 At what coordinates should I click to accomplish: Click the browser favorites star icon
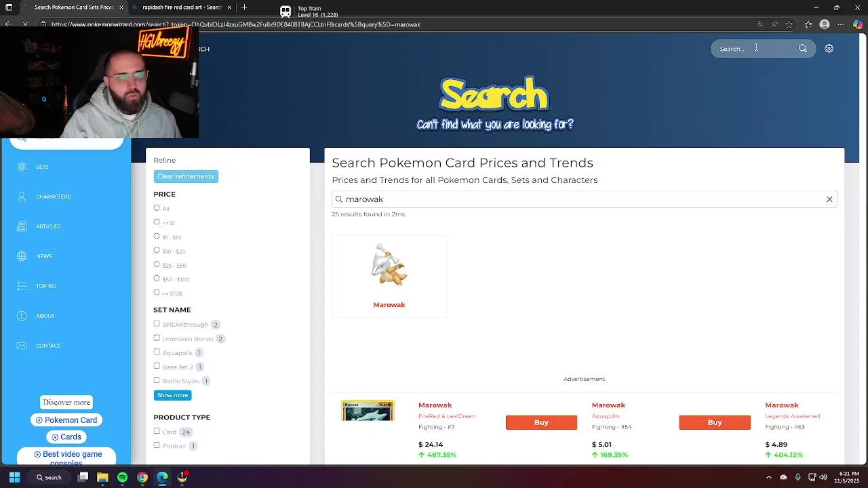click(x=789, y=24)
